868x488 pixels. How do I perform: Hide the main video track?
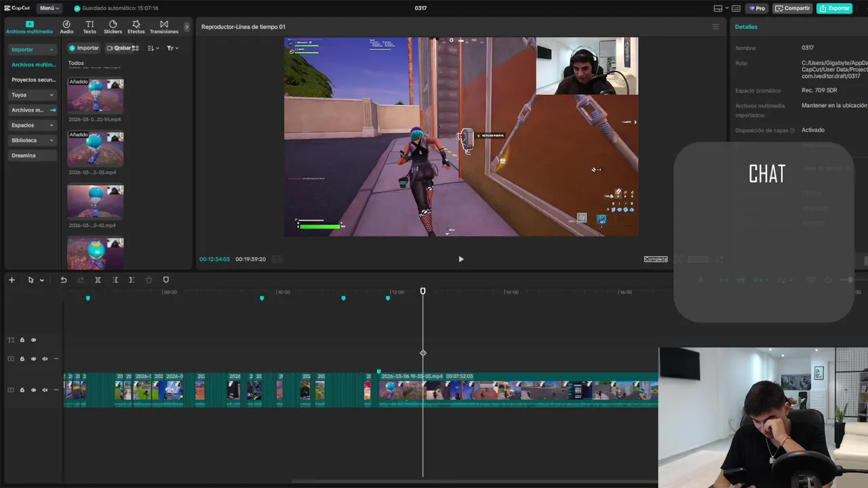tap(33, 390)
